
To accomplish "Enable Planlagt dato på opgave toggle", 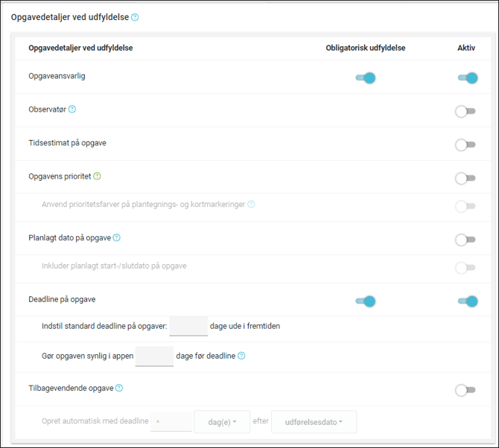I will click(465, 240).
